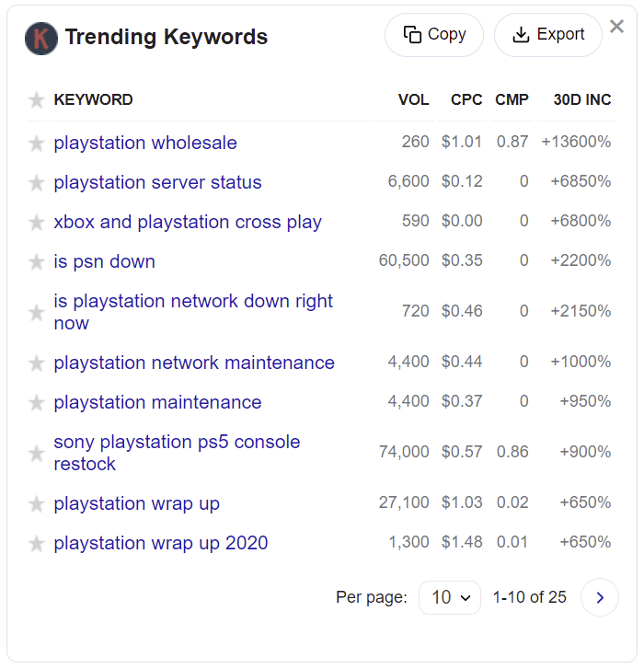This screenshot has width=644, height=669.
Task: Click star next to 'playstation maintenance'
Action: point(37,403)
